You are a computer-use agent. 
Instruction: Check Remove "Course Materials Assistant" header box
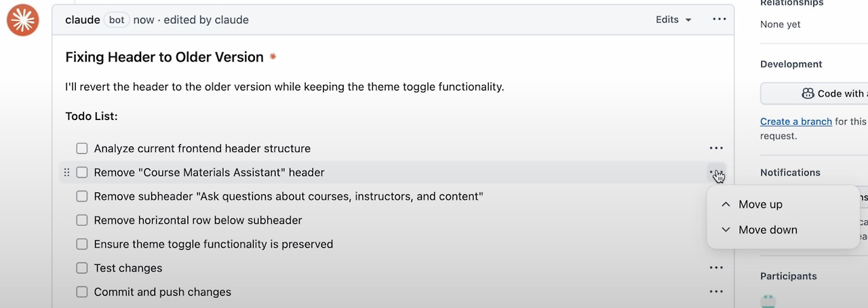(x=82, y=172)
